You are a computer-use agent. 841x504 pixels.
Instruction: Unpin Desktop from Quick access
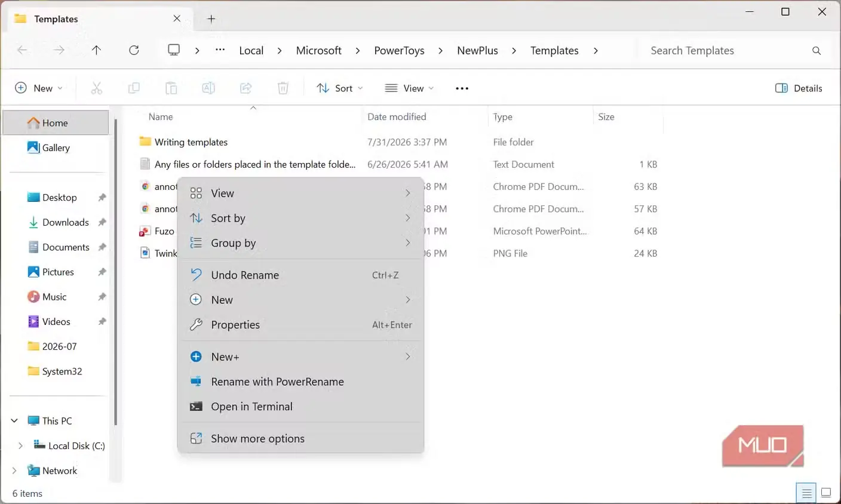coord(102,198)
